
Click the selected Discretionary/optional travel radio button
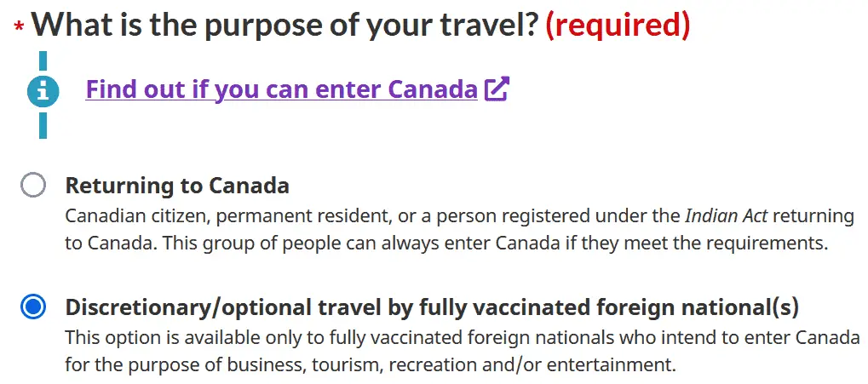tap(32, 307)
